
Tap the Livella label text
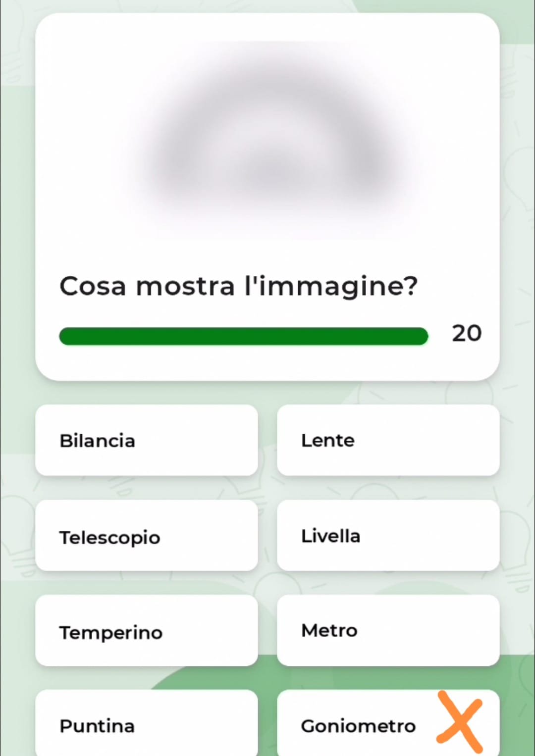(x=330, y=536)
